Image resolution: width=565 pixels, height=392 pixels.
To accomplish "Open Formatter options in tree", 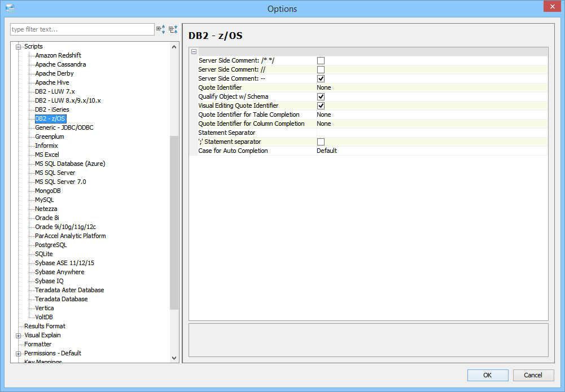I will tap(38, 343).
